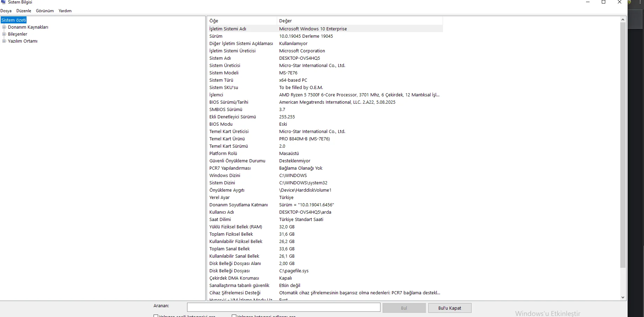Click the 2,00 GB page file space value
Screen dimensions: 644x317
pos(287,263)
